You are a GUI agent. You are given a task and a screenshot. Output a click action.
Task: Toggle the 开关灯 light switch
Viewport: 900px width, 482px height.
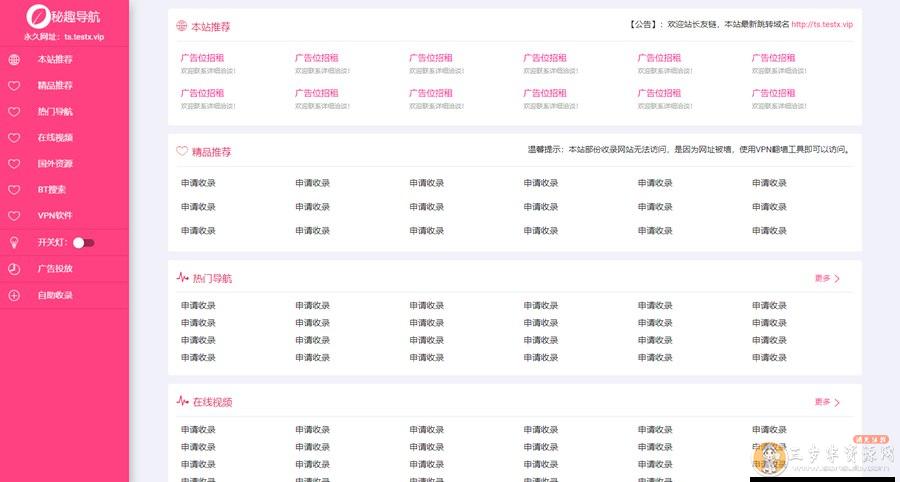pos(84,242)
